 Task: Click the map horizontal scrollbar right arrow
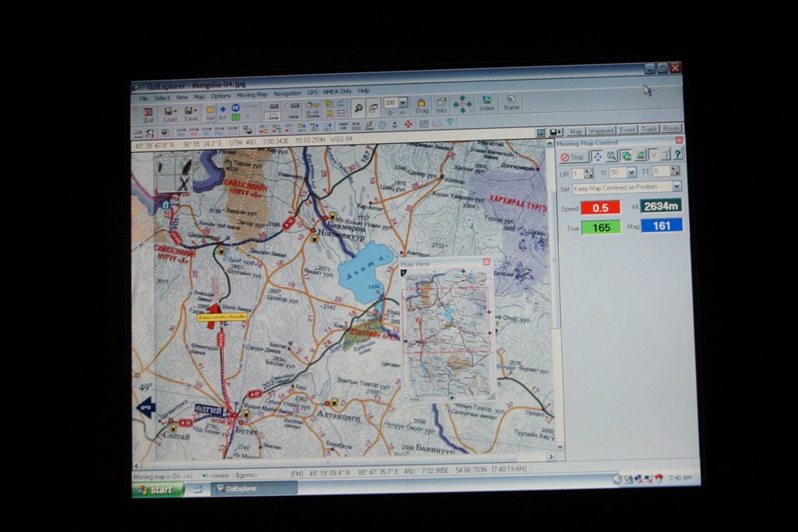click(x=550, y=456)
